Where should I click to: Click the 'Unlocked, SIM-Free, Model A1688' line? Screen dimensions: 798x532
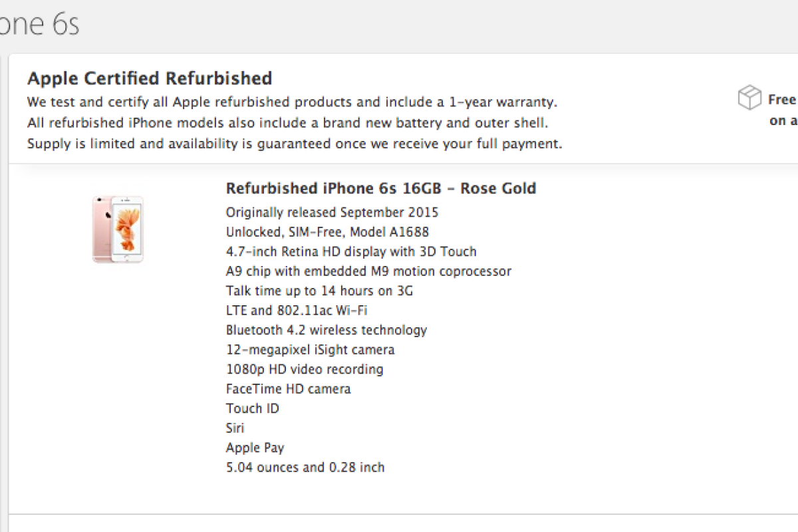coord(327,232)
